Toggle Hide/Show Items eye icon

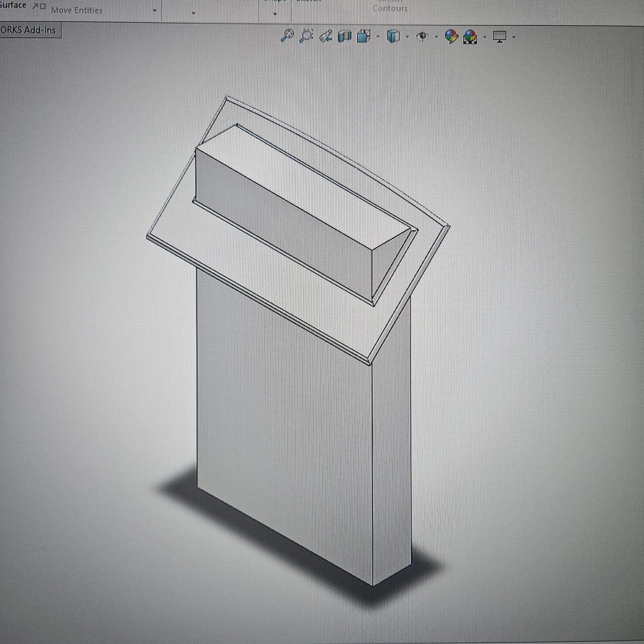[422, 36]
